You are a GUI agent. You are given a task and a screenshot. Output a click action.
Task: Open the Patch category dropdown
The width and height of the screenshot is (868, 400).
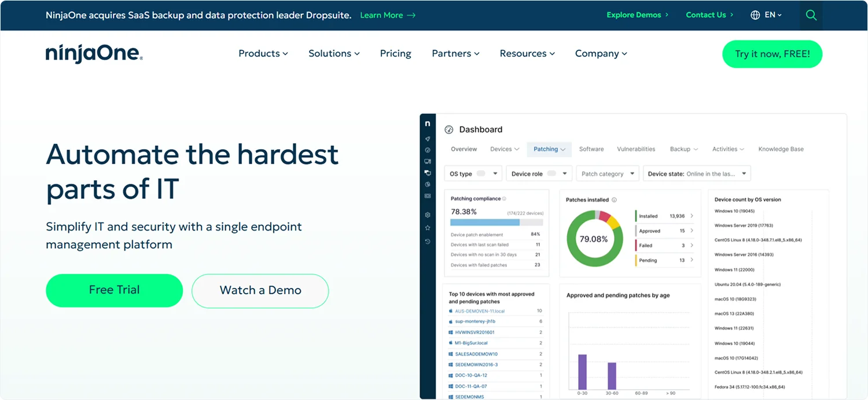pyautogui.click(x=608, y=173)
